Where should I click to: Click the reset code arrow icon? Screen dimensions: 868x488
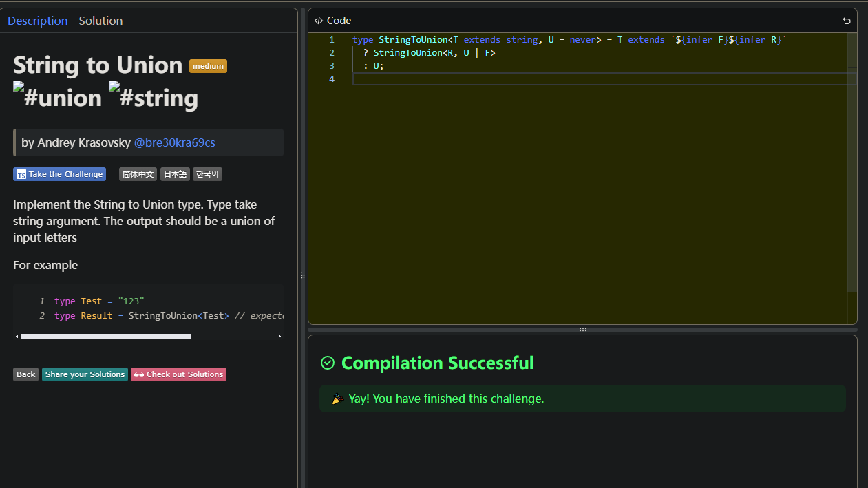(x=847, y=21)
